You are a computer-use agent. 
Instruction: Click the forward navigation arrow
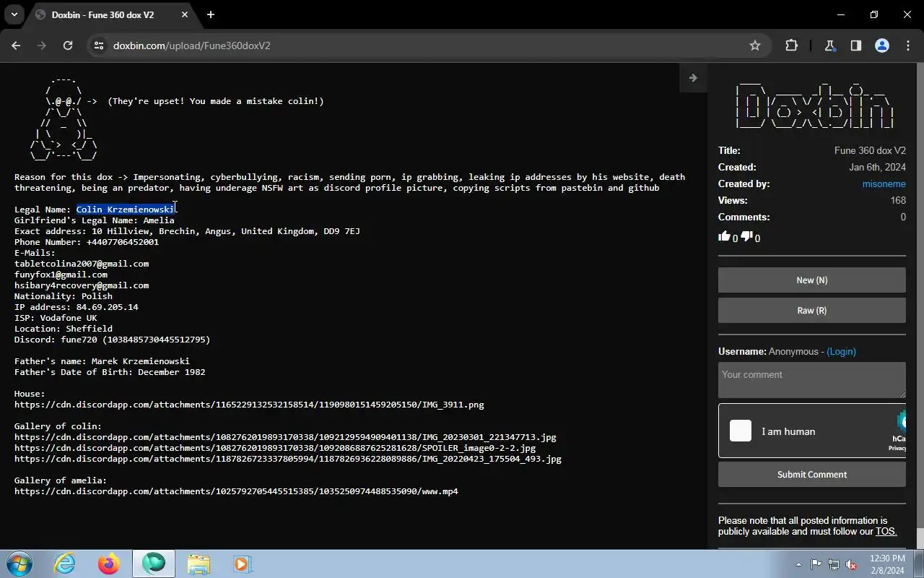(42, 46)
